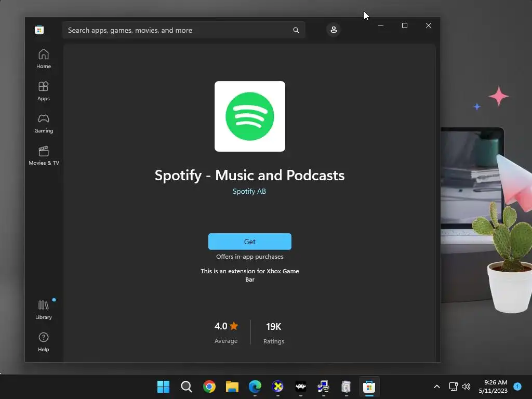Click the Spotify - Music and Podcasts title
The height and width of the screenshot is (399, 532).
pyautogui.click(x=250, y=176)
